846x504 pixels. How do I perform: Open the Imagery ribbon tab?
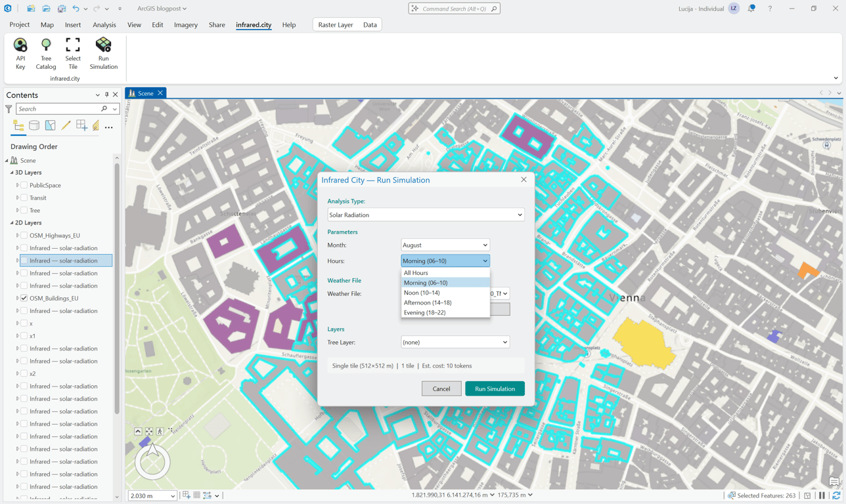[x=186, y=25]
